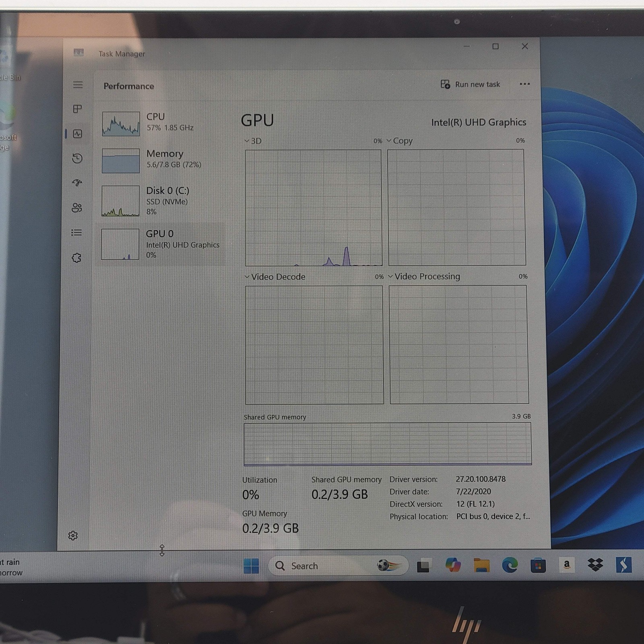This screenshot has width=644, height=644.
Task: Click the taskbar Search box
Action: click(338, 566)
